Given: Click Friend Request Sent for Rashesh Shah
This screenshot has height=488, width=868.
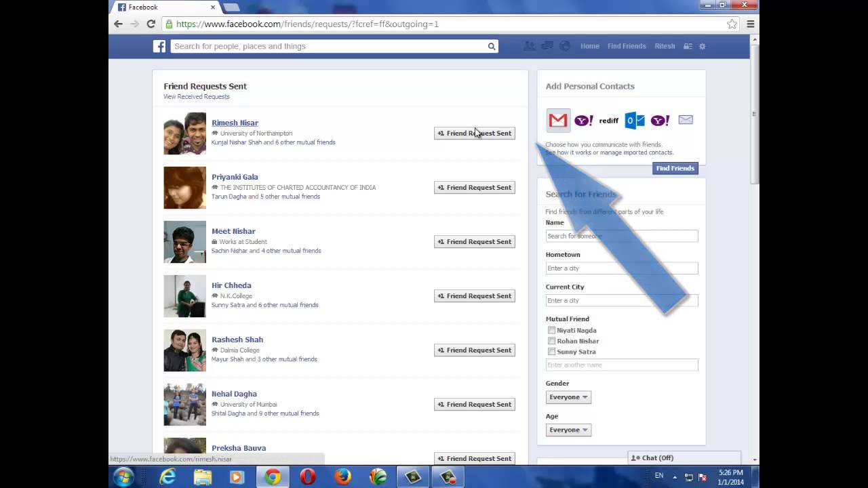Looking at the screenshot, I should [x=475, y=350].
